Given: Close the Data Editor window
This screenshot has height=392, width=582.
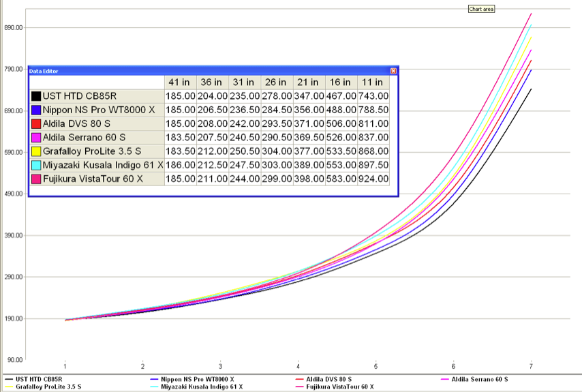Looking at the screenshot, I should point(393,71).
